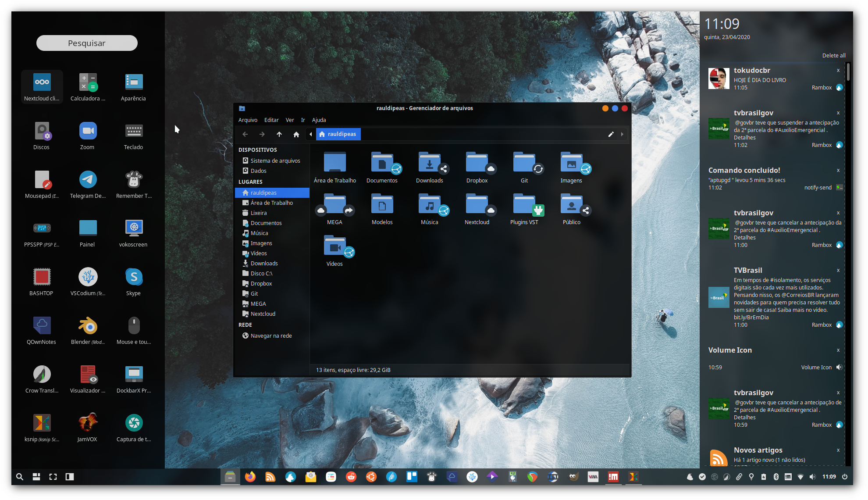Viewport: 868px width, 500px height.
Task: Open the VSCodium launcher icon
Action: [x=88, y=277]
